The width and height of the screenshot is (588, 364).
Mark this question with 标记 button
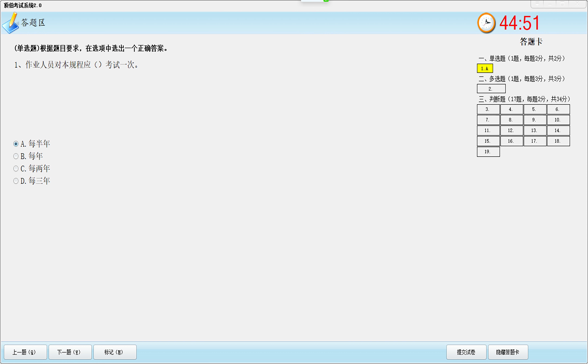pos(115,352)
